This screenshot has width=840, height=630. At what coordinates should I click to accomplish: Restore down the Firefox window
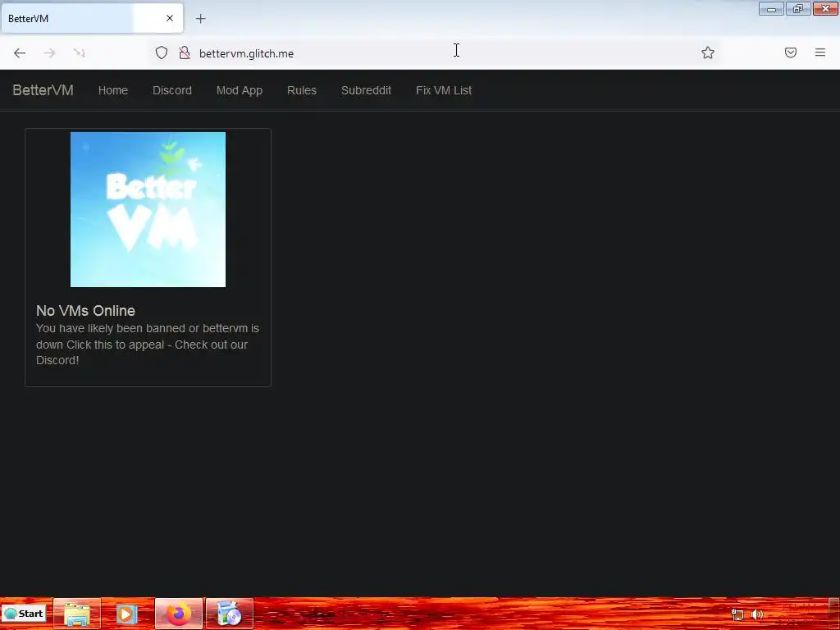tap(798, 9)
